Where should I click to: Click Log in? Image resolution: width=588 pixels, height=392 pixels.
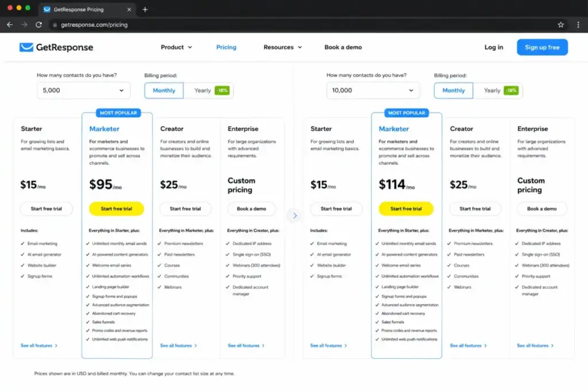(493, 47)
